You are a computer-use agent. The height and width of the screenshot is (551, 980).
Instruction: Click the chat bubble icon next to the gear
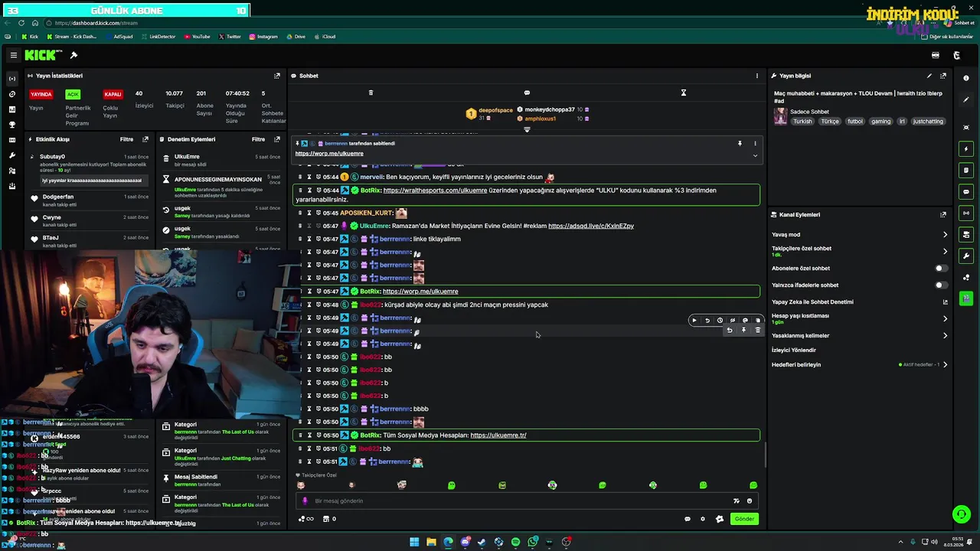point(687,519)
